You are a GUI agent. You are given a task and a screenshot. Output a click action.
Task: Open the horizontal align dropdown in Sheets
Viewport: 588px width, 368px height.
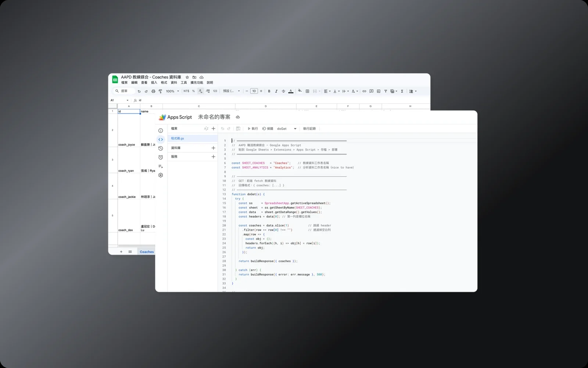(327, 91)
